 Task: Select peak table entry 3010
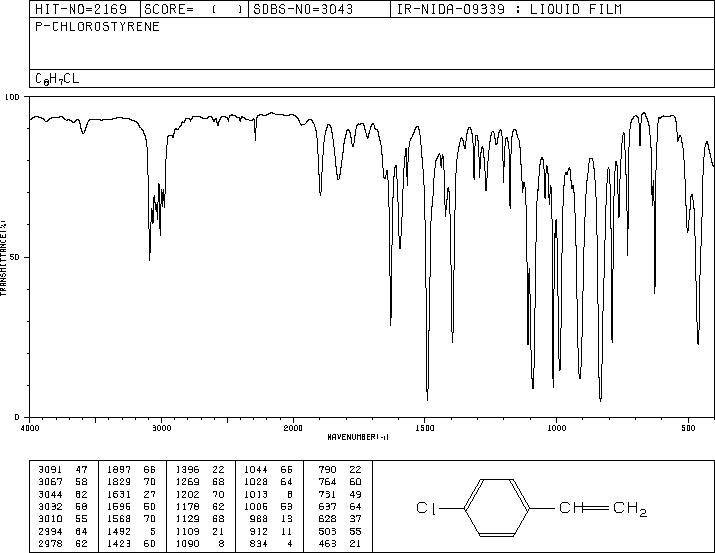click(x=49, y=519)
